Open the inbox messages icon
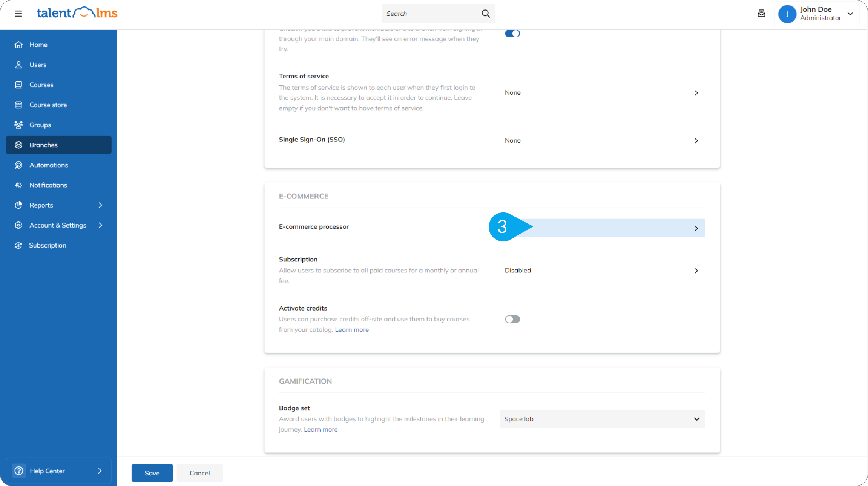Viewport: 868px width, 486px height. pos(761,14)
